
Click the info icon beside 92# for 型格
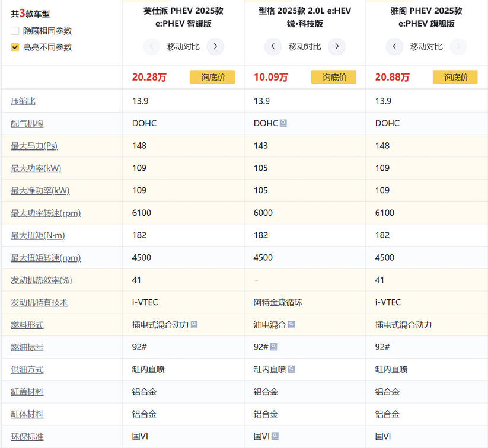tap(273, 347)
